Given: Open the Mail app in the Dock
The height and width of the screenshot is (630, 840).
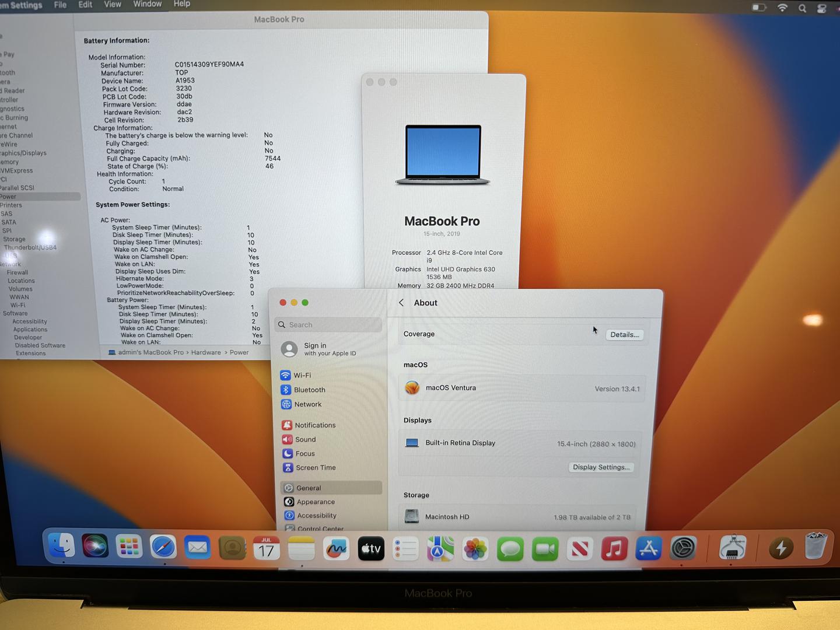Looking at the screenshot, I should (198, 548).
